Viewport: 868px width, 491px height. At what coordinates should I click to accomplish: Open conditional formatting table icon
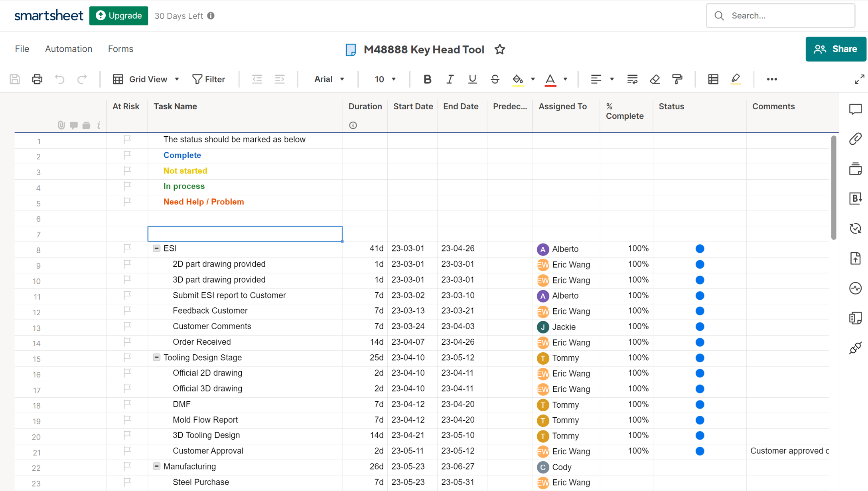pyautogui.click(x=713, y=79)
